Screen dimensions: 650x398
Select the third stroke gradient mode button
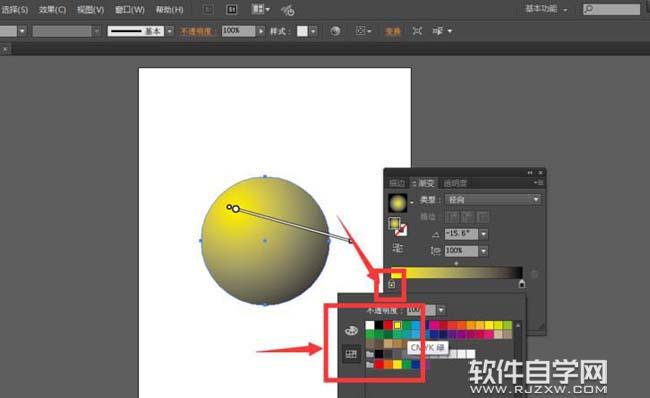click(483, 217)
